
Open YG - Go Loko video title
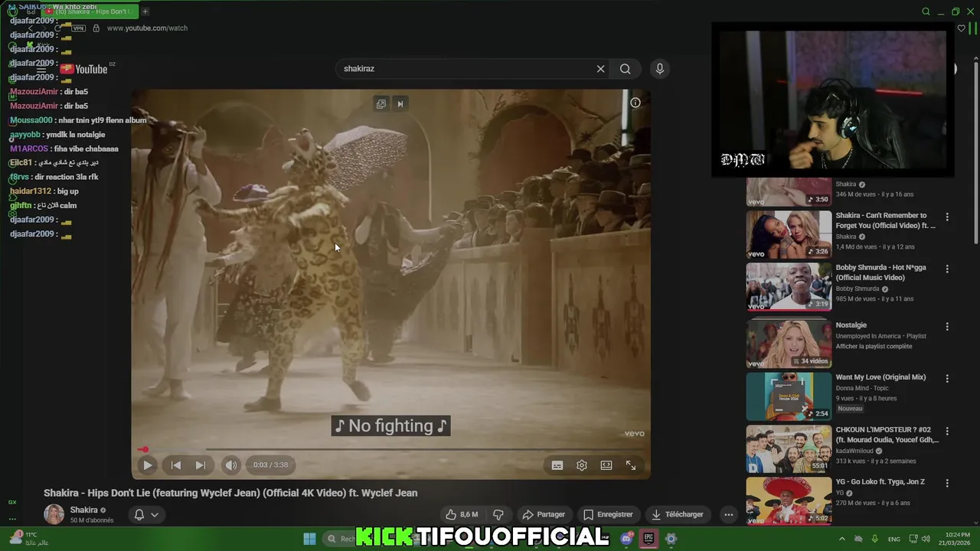[x=880, y=482]
